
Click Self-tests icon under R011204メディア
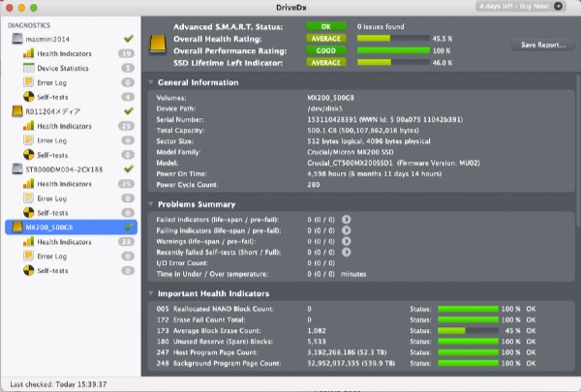[28, 155]
